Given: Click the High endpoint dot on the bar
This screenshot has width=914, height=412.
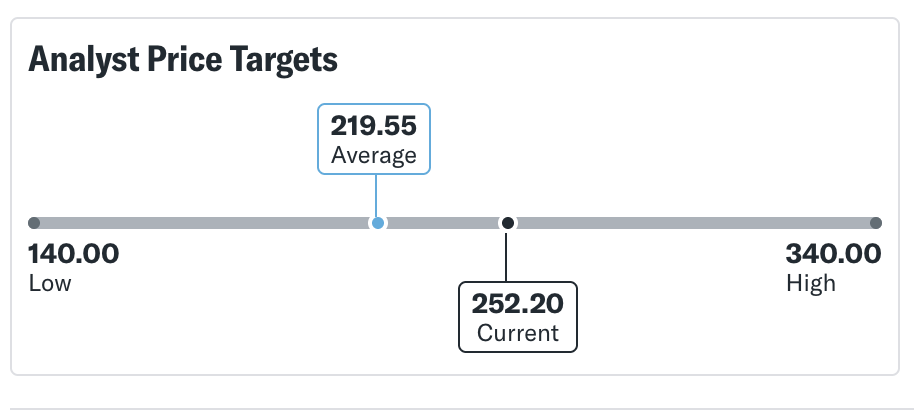Looking at the screenshot, I should [x=876, y=223].
